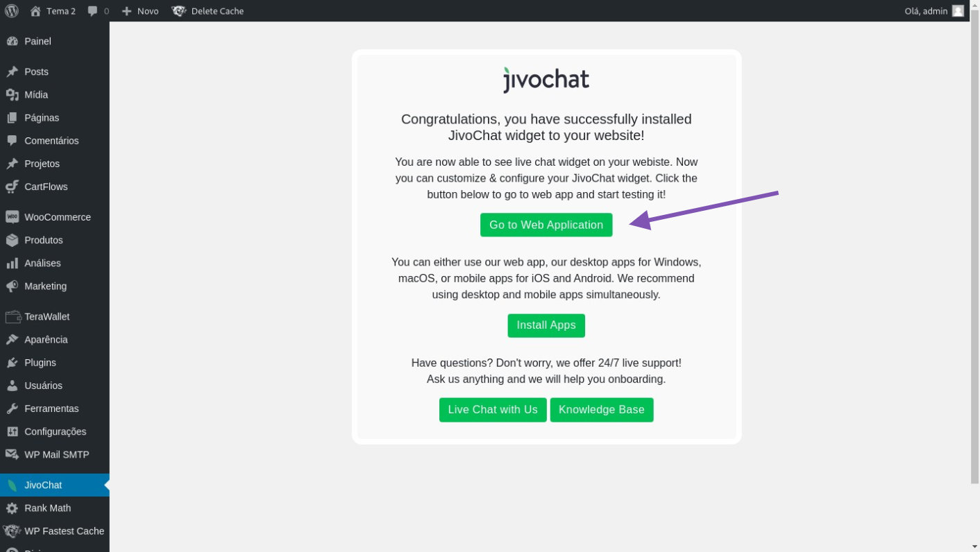Open the comments bubble icon in admin bar
This screenshot has height=552, width=980.
pyautogui.click(x=93, y=11)
